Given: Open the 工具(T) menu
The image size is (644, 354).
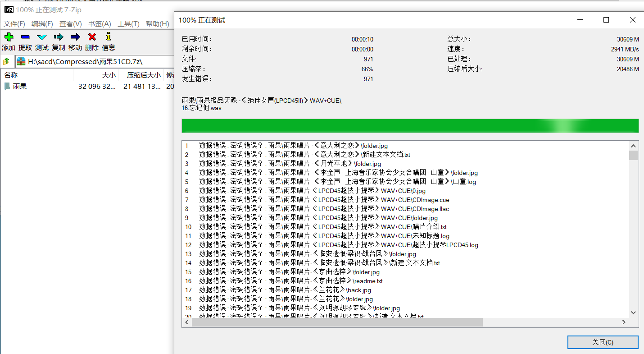Looking at the screenshot, I should pyautogui.click(x=128, y=24).
